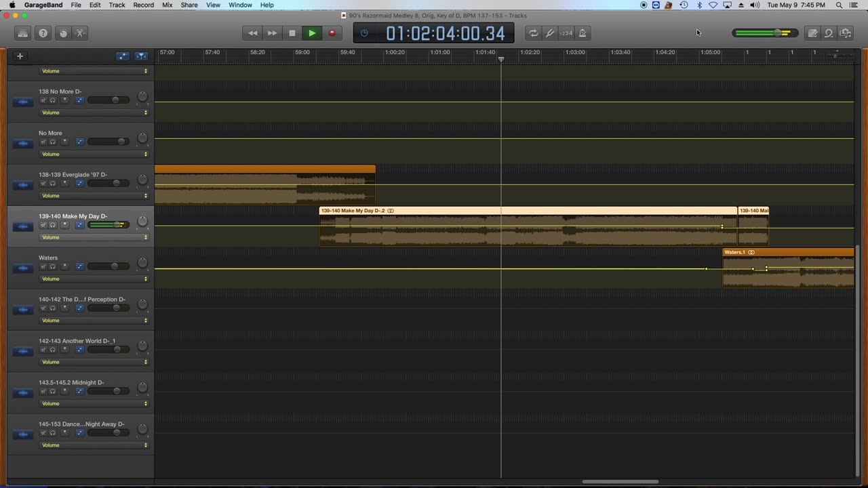
Task: Open the Loop Browser button
Action: click(829, 33)
